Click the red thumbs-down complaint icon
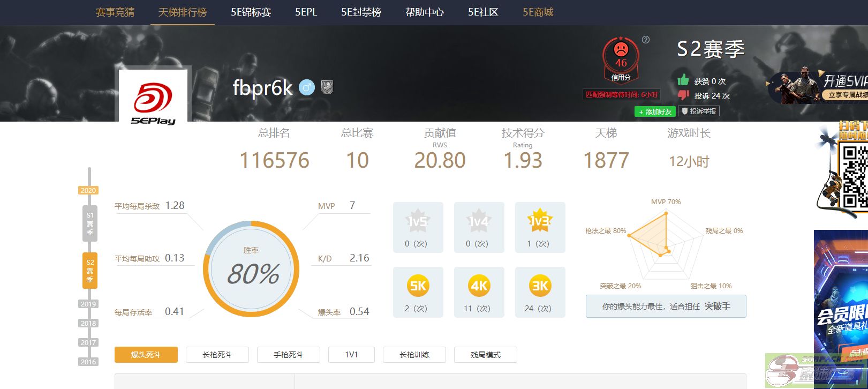 point(683,95)
